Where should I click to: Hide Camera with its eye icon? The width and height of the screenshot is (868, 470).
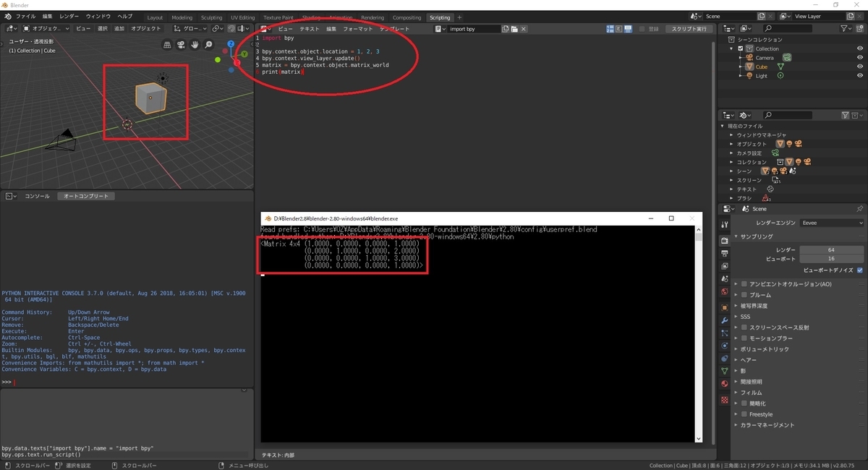click(x=860, y=57)
